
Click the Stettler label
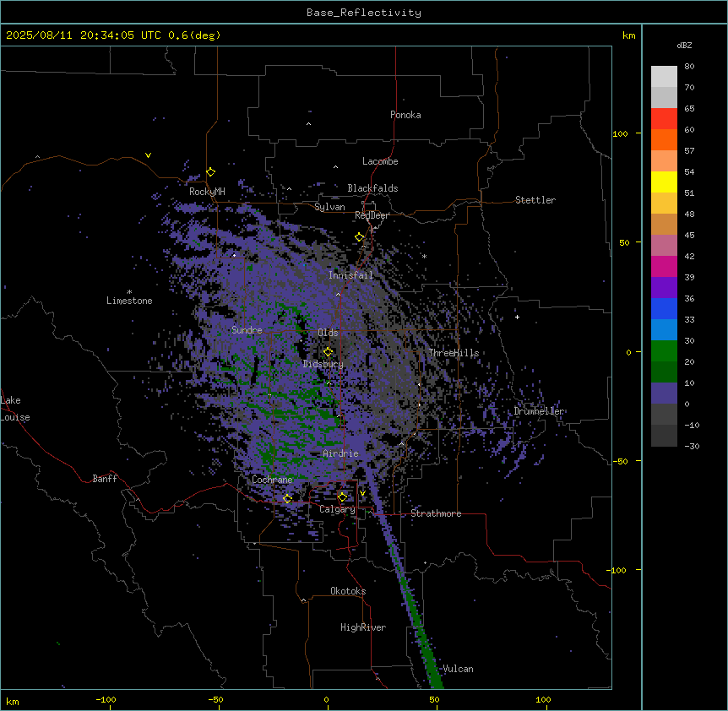535,200
